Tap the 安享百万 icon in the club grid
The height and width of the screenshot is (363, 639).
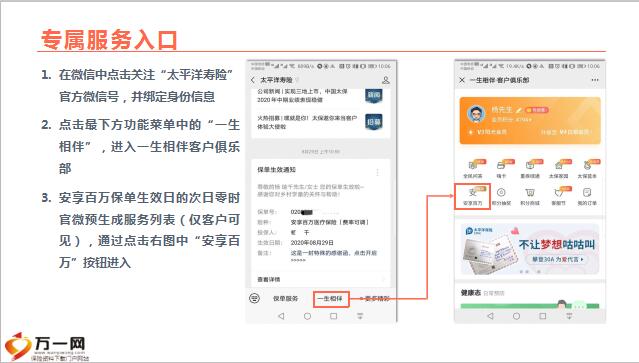coord(472,196)
